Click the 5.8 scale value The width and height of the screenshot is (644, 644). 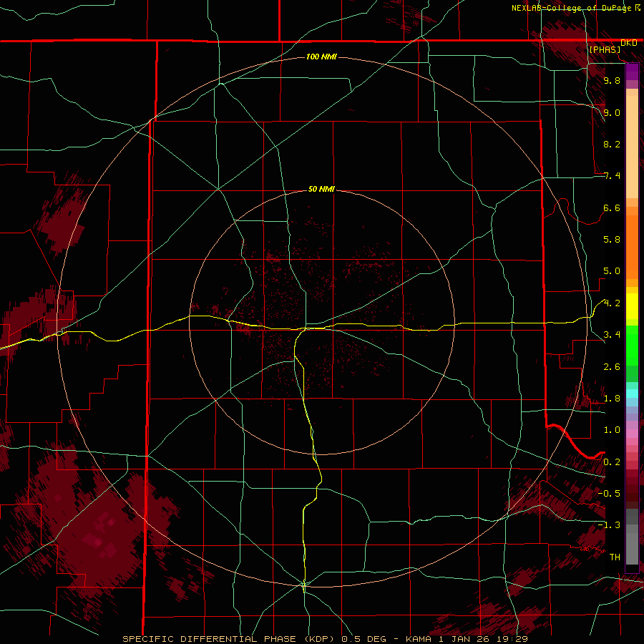coord(612,240)
